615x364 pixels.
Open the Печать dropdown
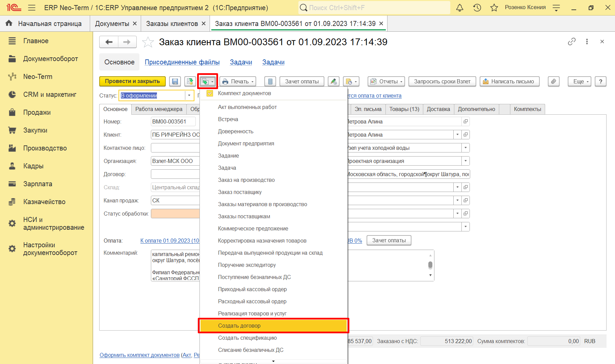238,81
